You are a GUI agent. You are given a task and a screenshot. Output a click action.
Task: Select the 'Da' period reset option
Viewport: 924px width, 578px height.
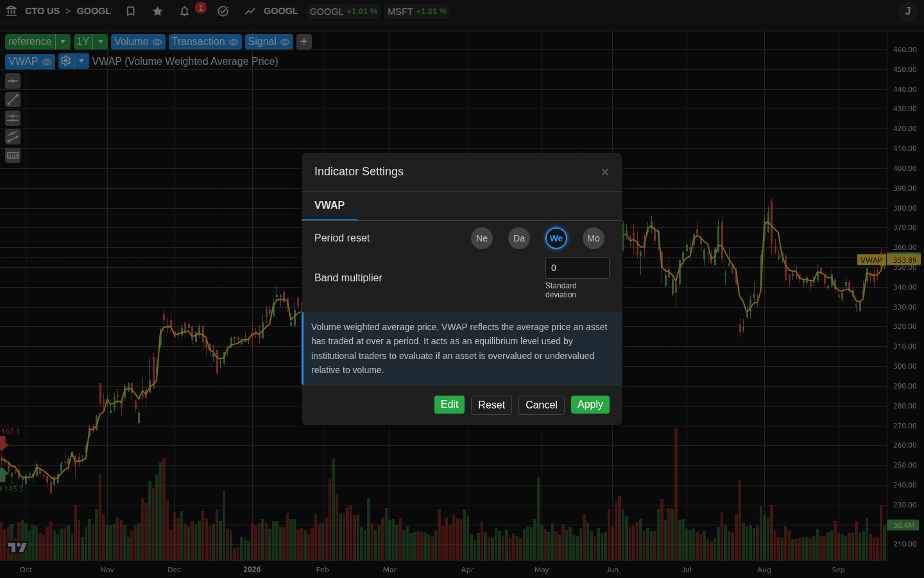[519, 238]
